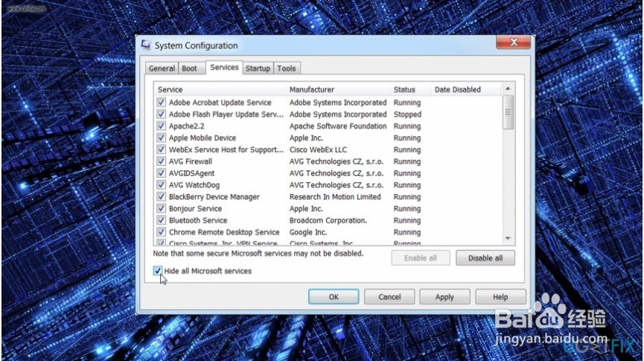Viewport: 644px width, 361px height.
Task: Select the Chrome Remote Desktop Service name
Action: (224, 232)
